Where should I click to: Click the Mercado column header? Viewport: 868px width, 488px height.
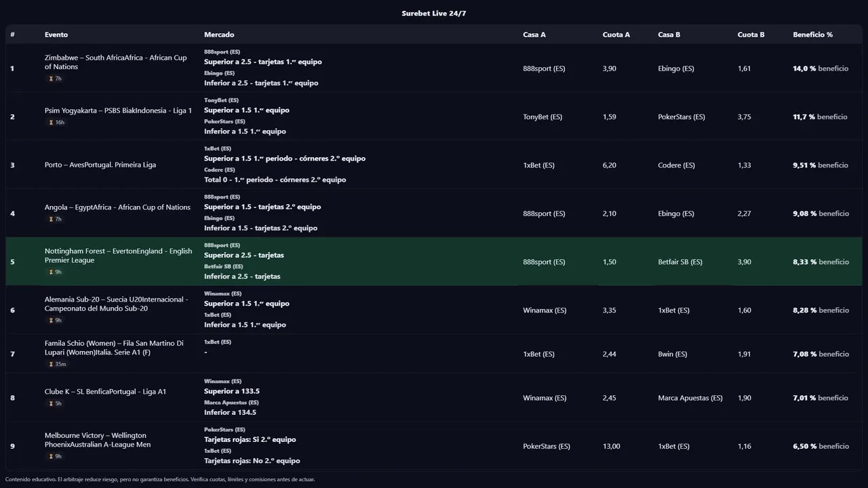pos(219,35)
